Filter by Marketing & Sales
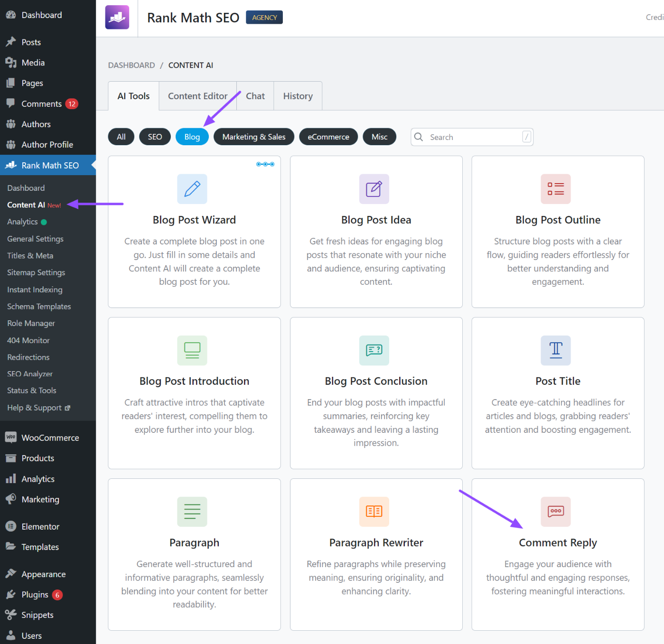664x644 pixels. [254, 137]
